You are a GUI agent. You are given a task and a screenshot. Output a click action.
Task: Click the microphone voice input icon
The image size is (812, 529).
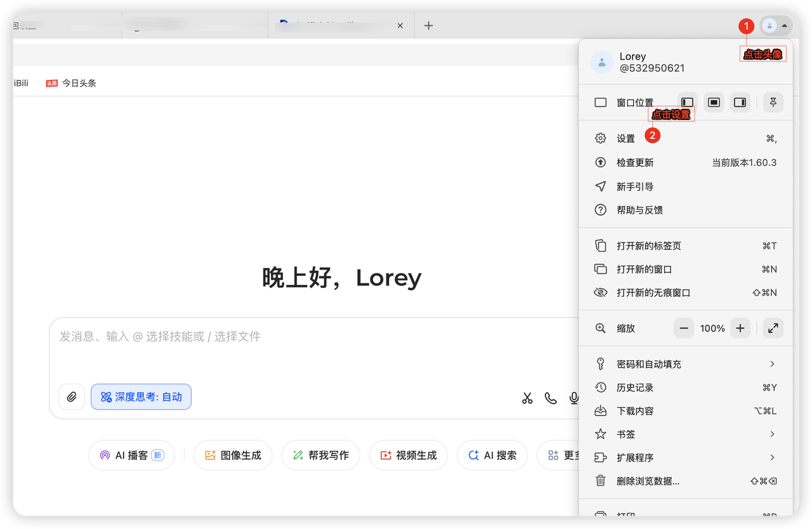[573, 398]
